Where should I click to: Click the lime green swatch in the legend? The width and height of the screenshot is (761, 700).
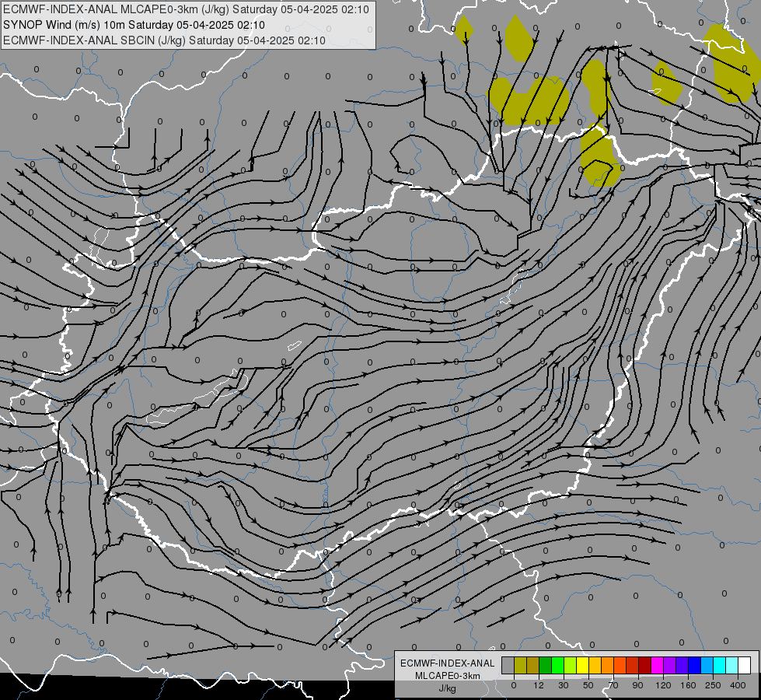coord(571,665)
